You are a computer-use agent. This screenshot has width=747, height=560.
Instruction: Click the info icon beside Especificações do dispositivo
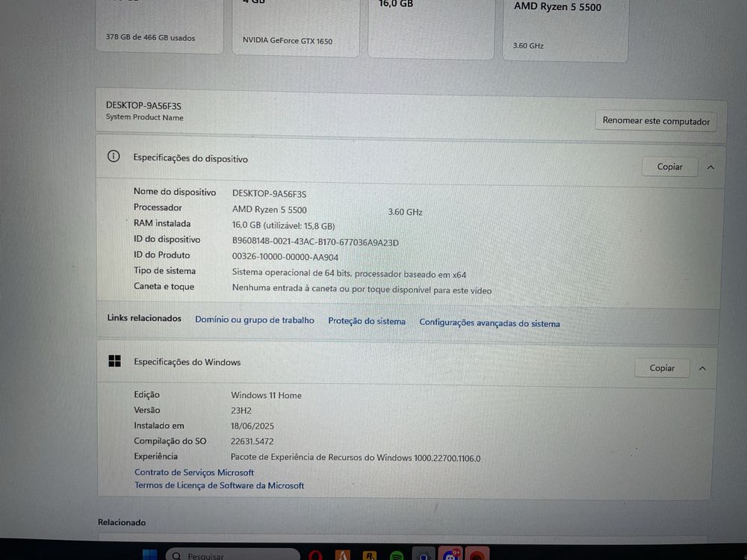point(114,156)
